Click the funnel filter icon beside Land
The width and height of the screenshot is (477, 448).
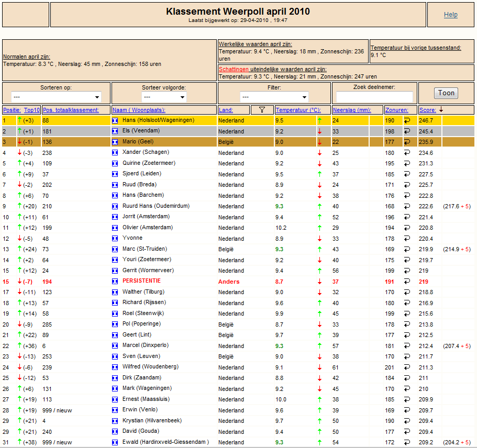[x=262, y=110]
